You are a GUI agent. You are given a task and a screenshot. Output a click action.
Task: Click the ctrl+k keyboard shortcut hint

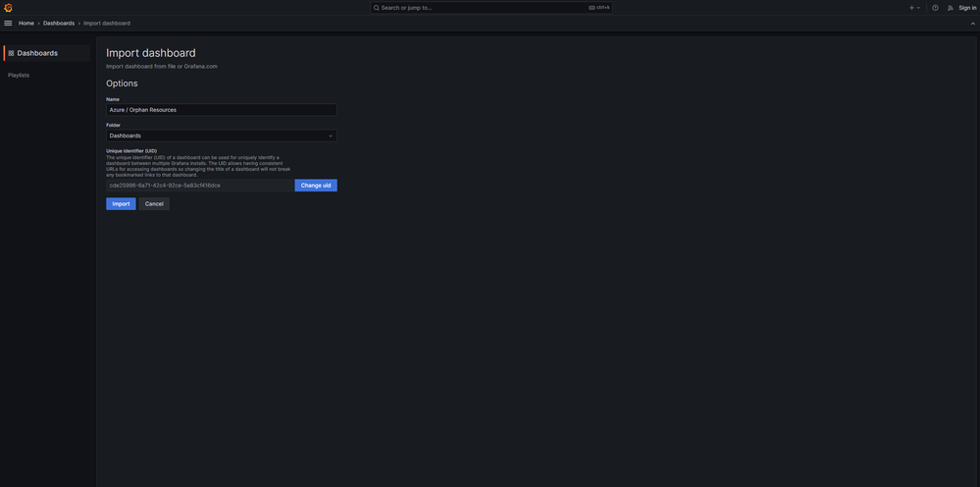599,8
